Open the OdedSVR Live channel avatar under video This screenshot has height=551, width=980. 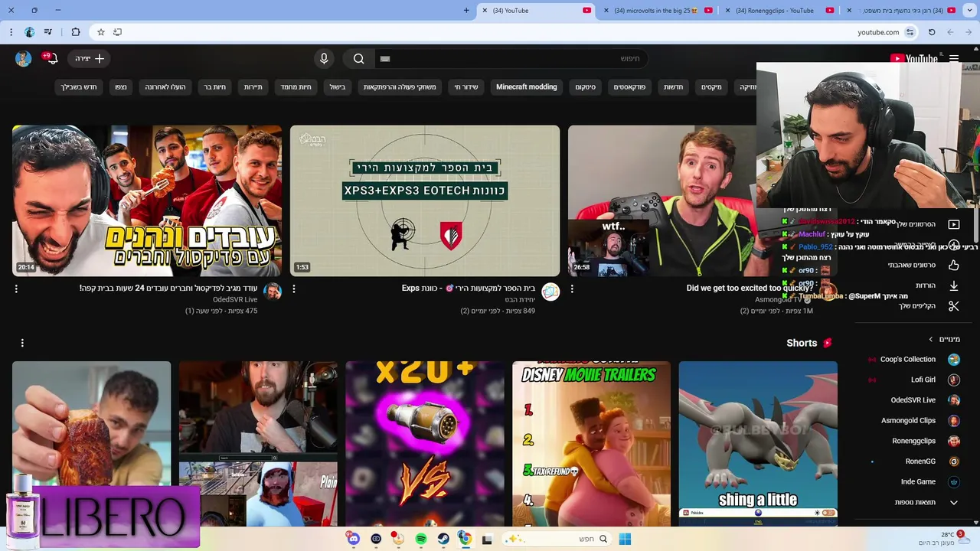pos(273,292)
